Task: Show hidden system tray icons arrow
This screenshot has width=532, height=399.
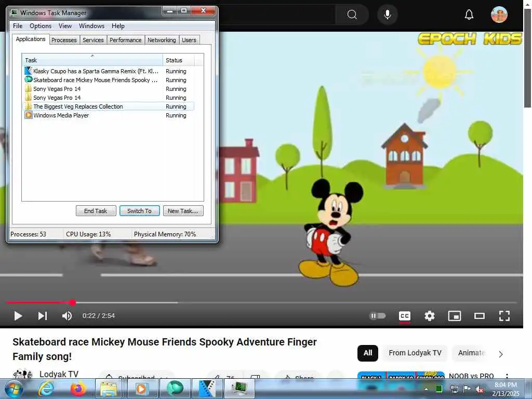Action: pos(426,389)
